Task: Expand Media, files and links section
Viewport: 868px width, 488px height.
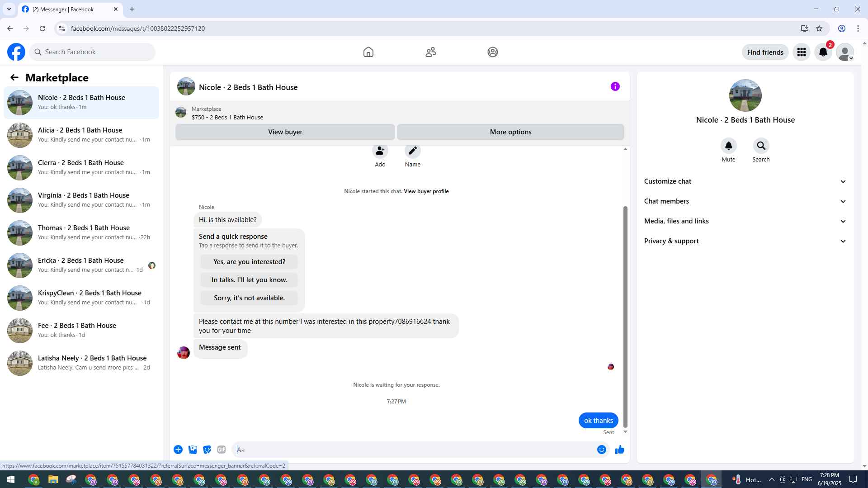Action: click(745, 221)
